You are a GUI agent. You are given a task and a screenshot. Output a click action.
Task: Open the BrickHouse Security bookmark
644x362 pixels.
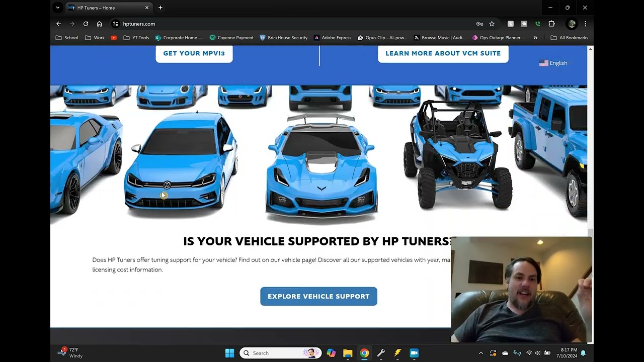[x=283, y=38]
